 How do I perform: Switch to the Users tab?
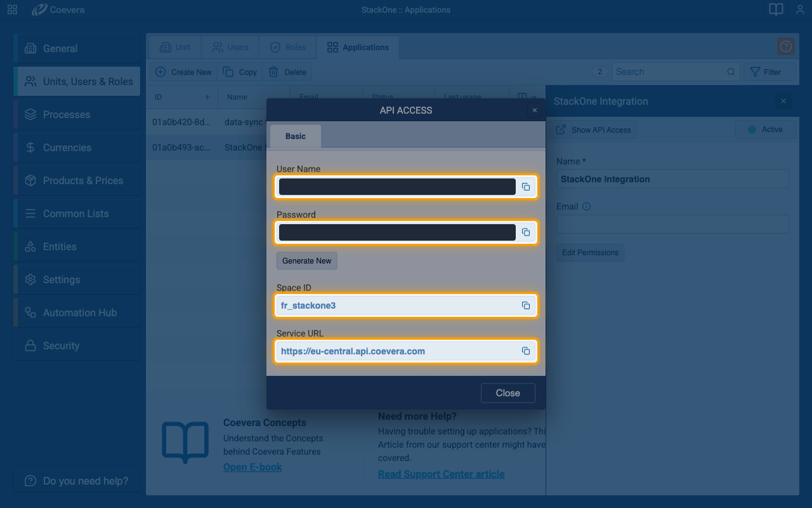pos(230,48)
